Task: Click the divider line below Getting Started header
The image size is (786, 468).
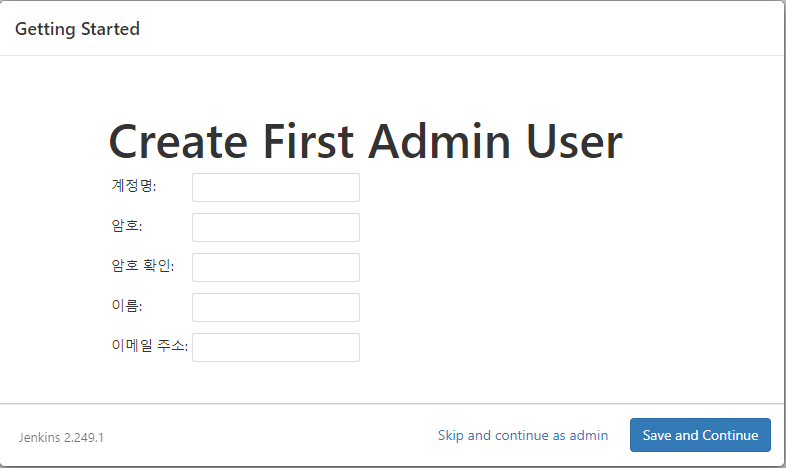Action: pos(392,55)
